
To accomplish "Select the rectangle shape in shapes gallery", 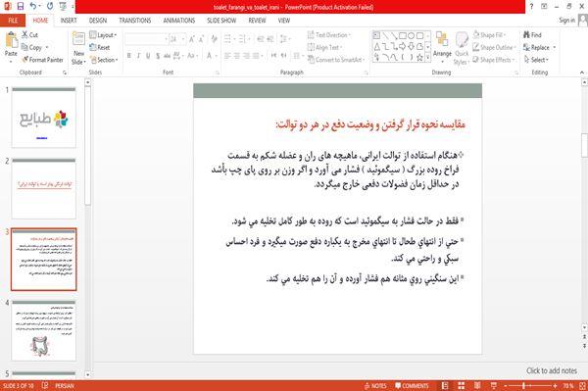I will coord(403,35).
